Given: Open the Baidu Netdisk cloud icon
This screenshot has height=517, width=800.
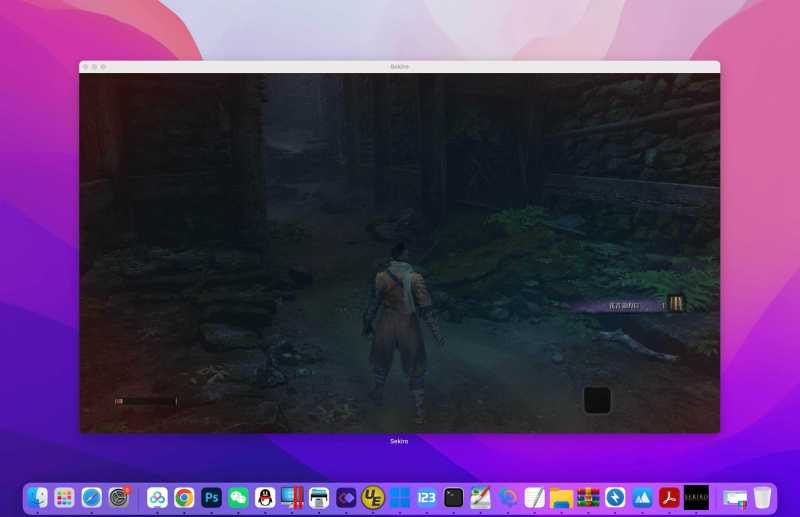Looking at the screenshot, I should click(157, 498).
